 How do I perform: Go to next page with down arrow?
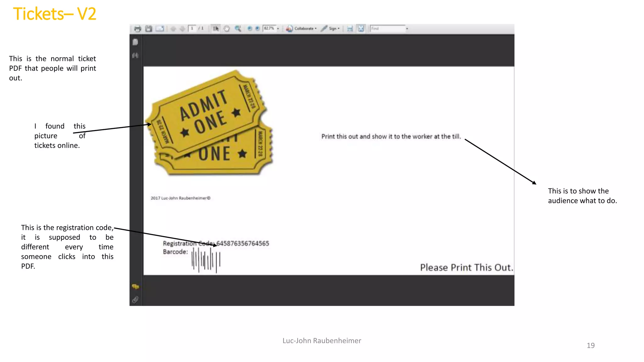(x=182, y=29)
